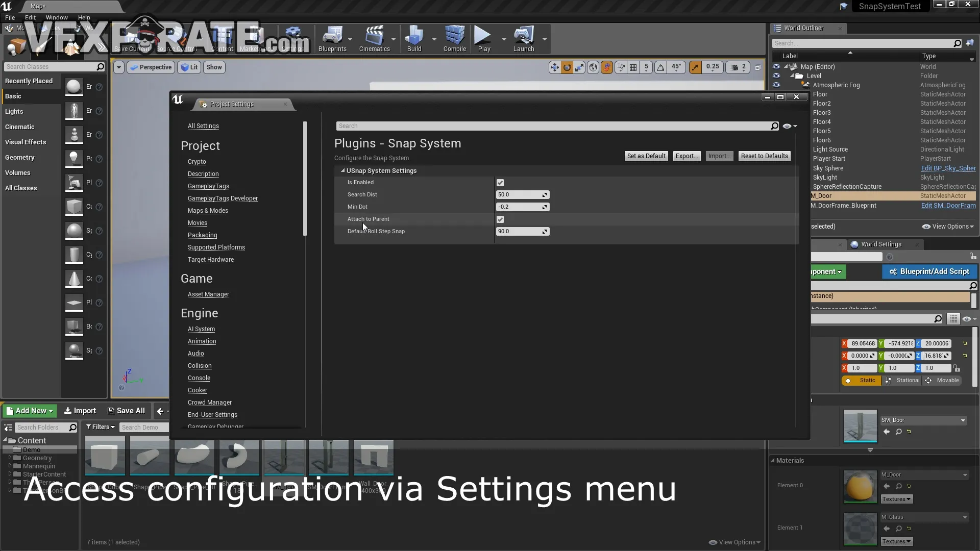Maximize viewport toggle icon
The image size is (980, 551).
pos(758,67)
